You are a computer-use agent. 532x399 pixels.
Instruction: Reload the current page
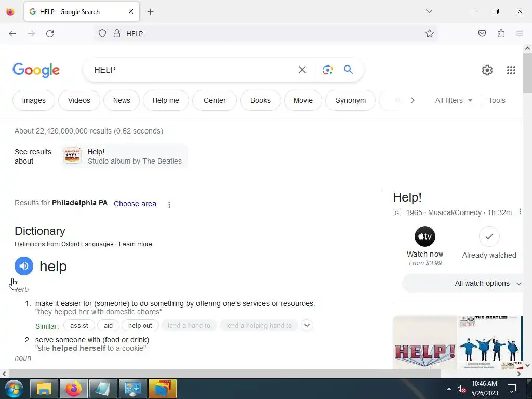(50, 34)
